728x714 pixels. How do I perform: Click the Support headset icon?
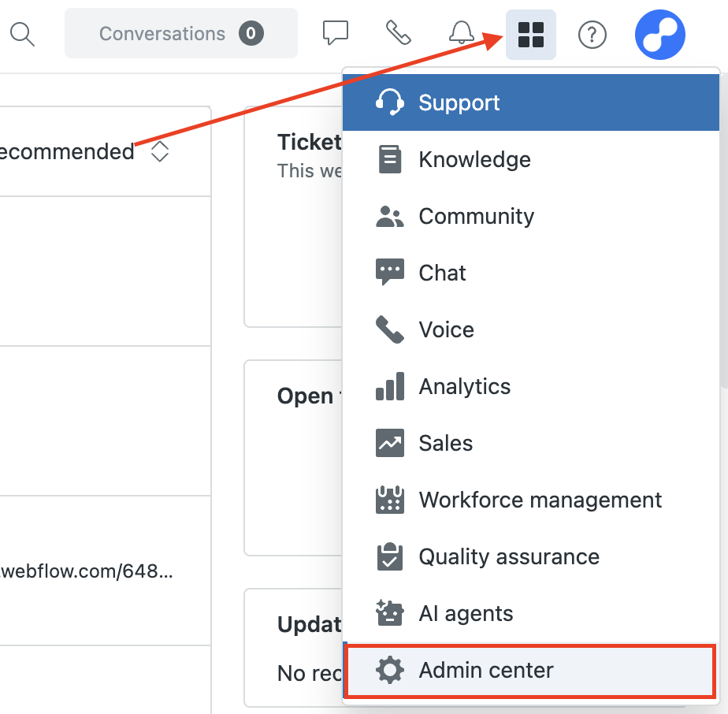(389, 102)
